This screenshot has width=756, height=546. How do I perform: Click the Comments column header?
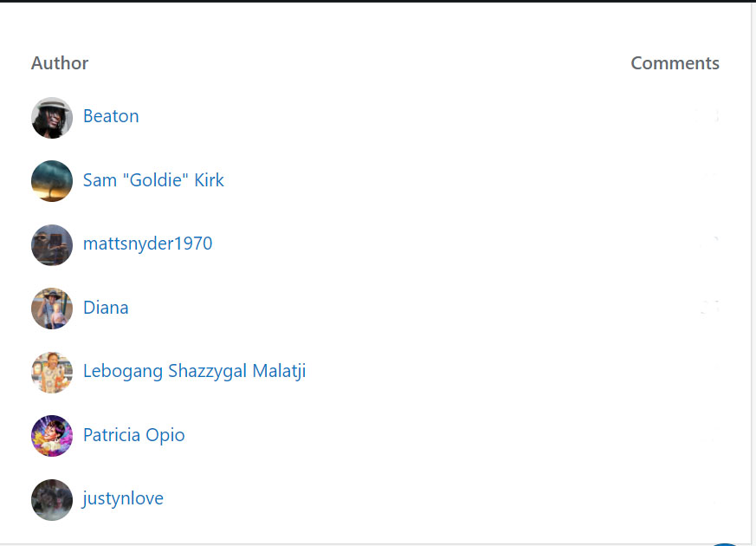click(x=675, y=63)
